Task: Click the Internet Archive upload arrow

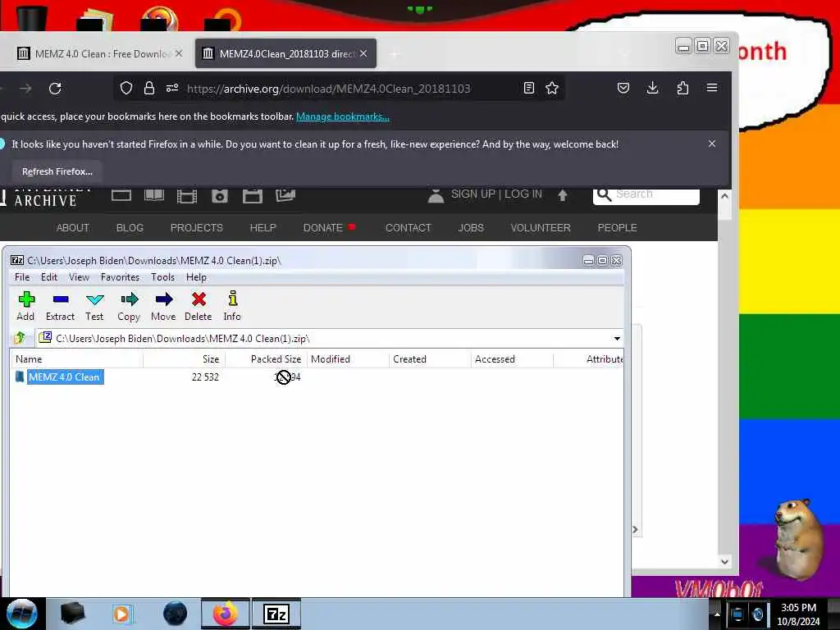Action: [563, 195]
